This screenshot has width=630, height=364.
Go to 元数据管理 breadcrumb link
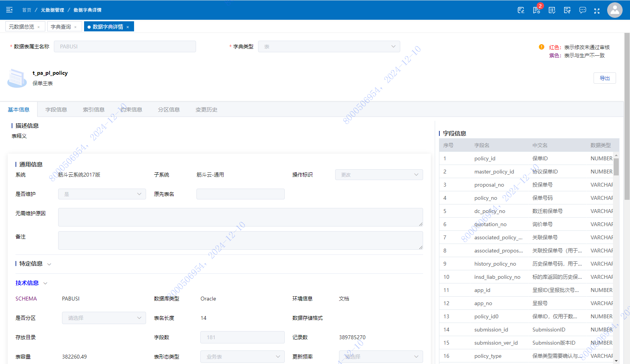(53, 10)
